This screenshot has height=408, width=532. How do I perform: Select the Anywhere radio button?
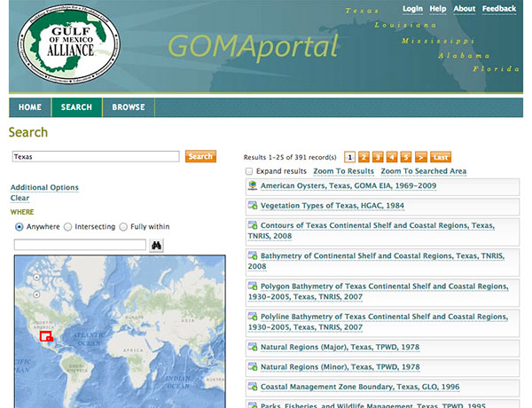20,227
